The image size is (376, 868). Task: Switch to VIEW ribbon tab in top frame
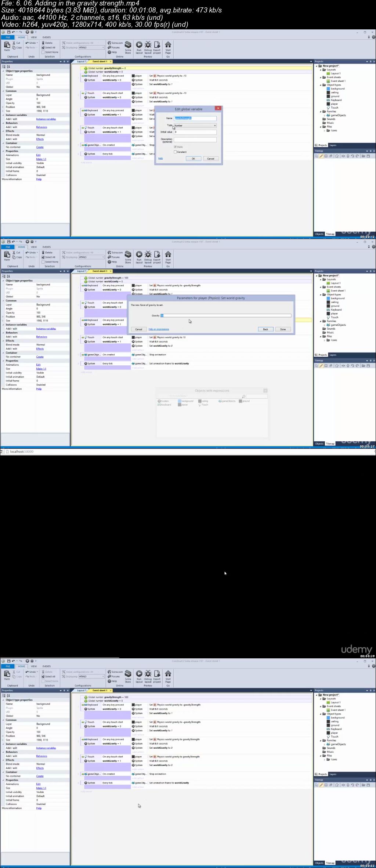click(x=34, y=37)
